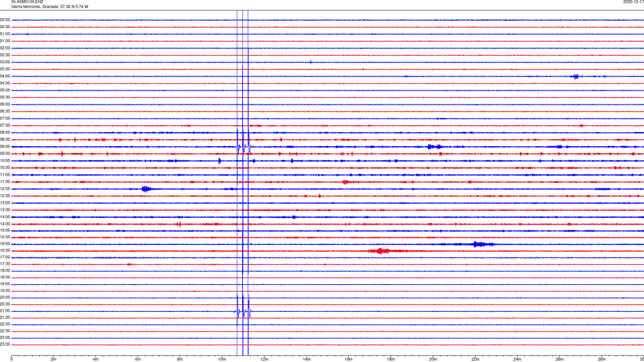
Task: Click the 12m tick on the minutes axis
Action: tap(264, 359)
